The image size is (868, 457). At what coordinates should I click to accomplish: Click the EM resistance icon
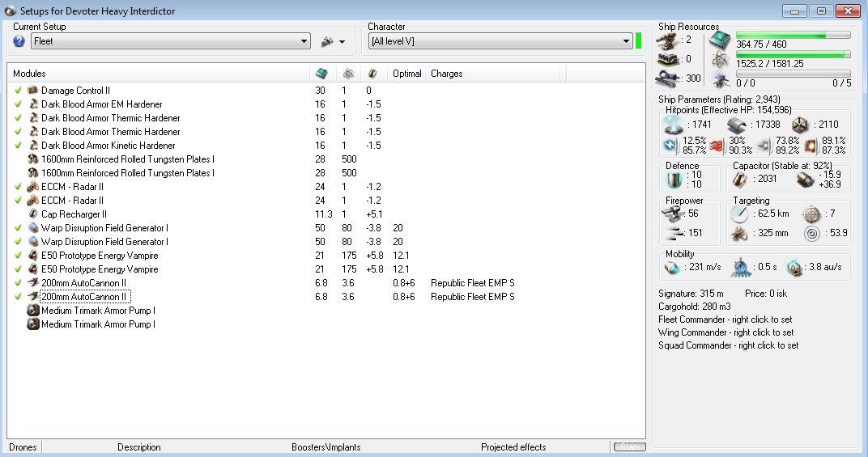pos(670,146)
